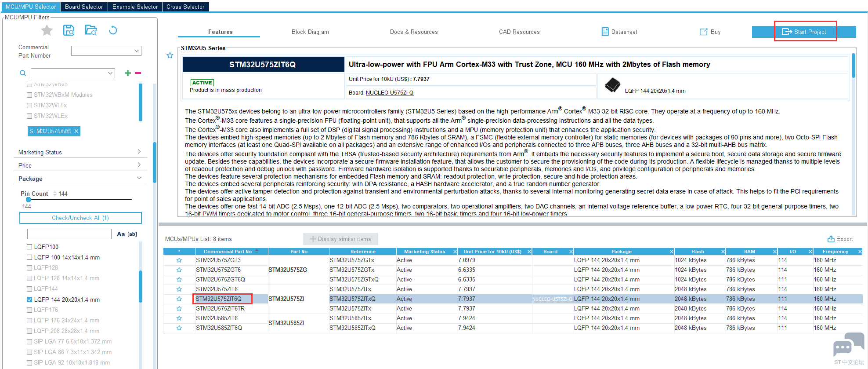Check the LQFP 128 14x14x1.4 mm checkbox
The image size is (868, 369).
point(29,278)
